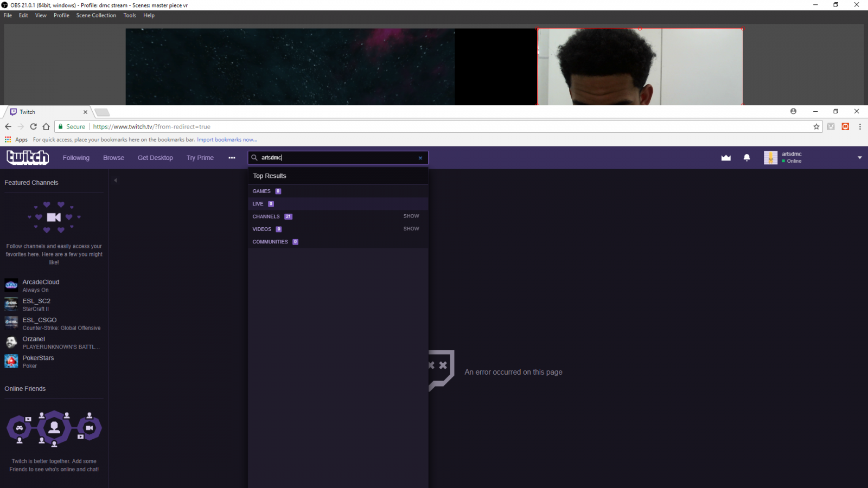
Task: Select the Games search category
Action: (x=337, y=191)
